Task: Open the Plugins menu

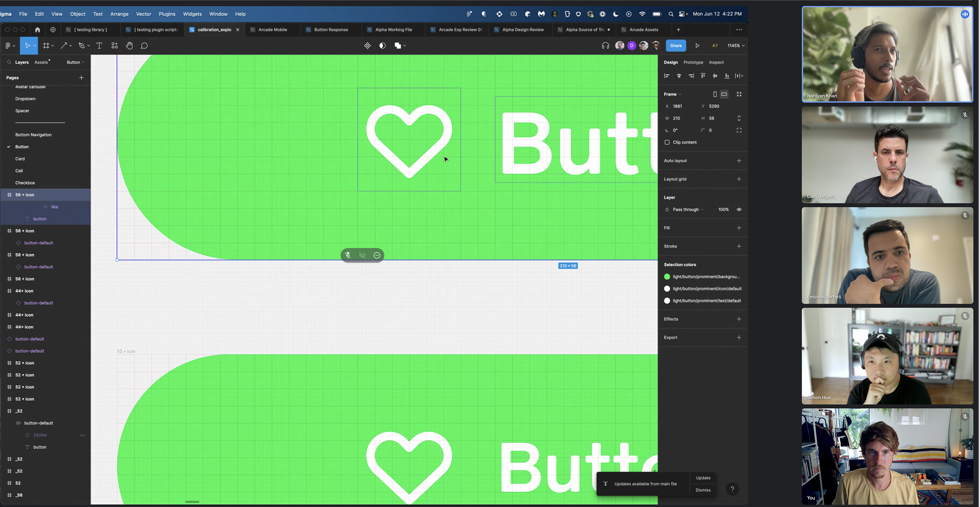Action: [167, 14]
